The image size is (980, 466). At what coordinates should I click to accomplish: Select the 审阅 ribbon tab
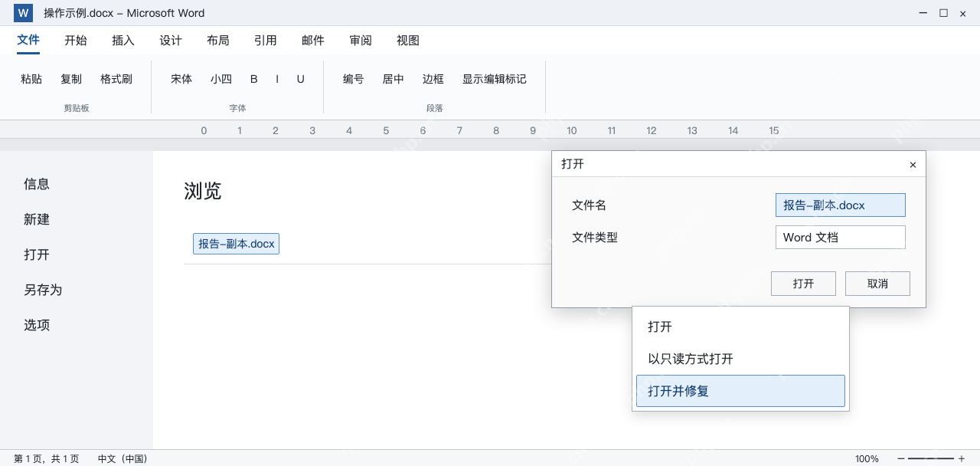pyautogui.click(x=361, y=41)
